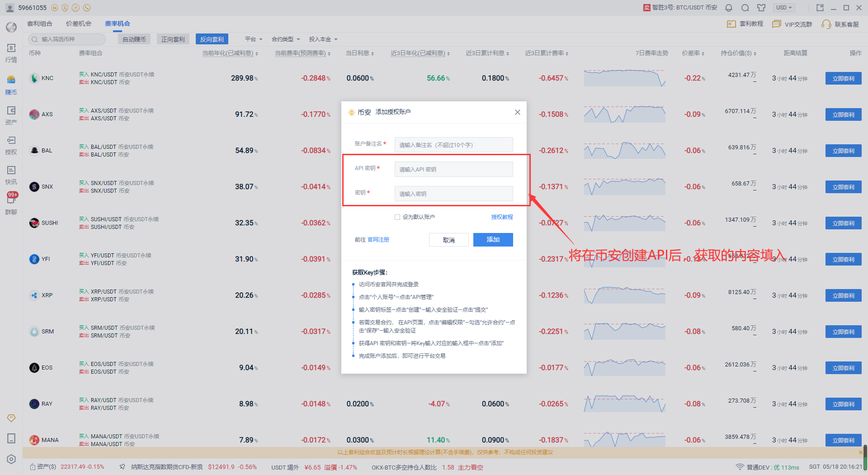Sort by 价差率 column
This screenshot has height=475, width=868.
pyautogui.click(x=693, y=53)
